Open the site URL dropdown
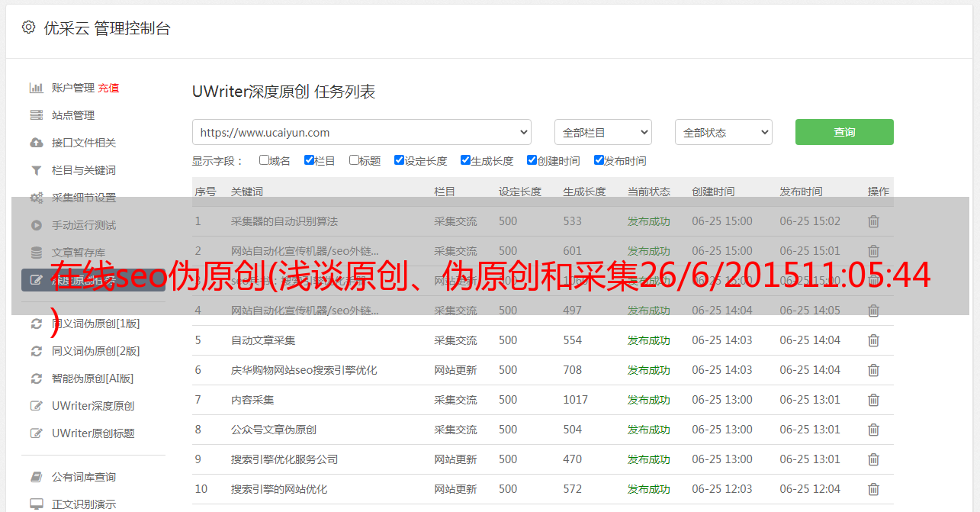This screenshot has height=512, width=980. [361, 132]
